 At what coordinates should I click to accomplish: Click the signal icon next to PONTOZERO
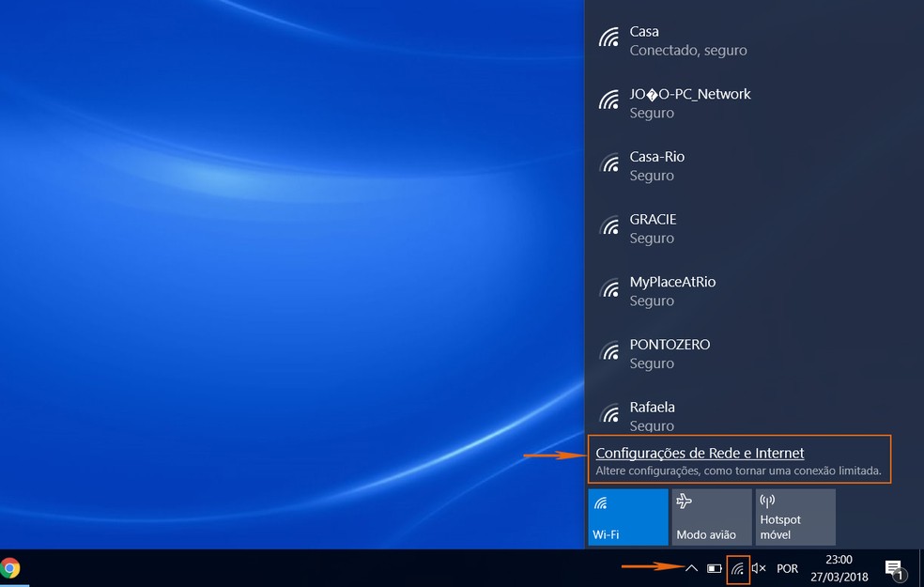(x=610, y=352)
